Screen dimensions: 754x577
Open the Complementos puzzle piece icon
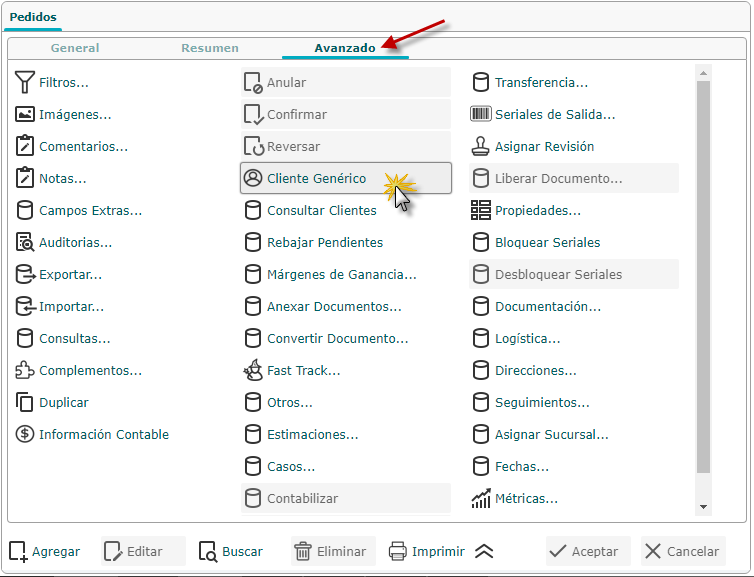(x=25, y=370)
